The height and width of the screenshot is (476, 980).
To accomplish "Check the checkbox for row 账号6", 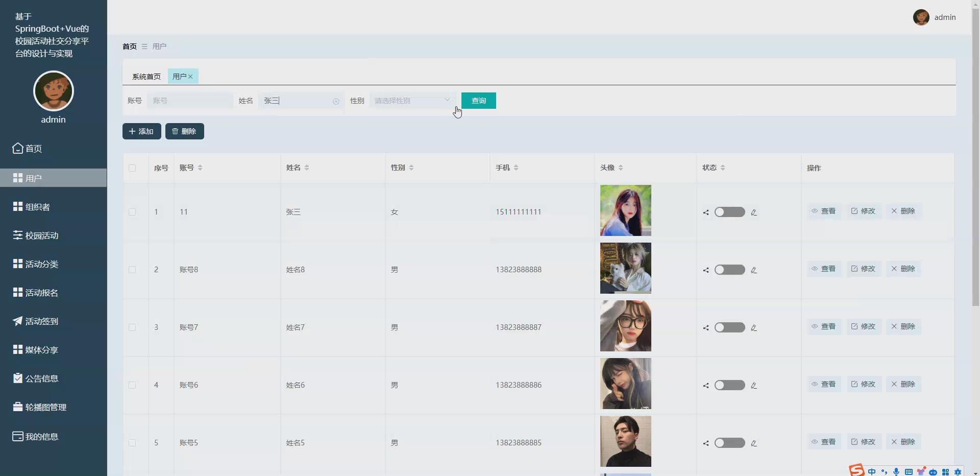I will (x=132, y=385).
